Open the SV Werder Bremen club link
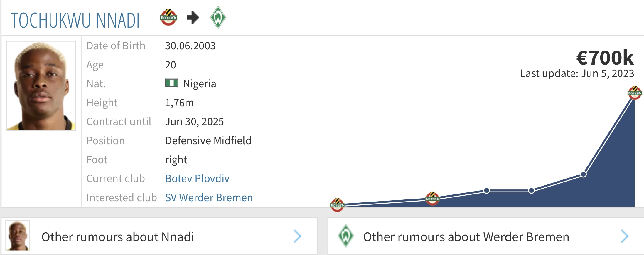This screenshot has height=255, width=644. pyautogui.click(x=209, y=198)
